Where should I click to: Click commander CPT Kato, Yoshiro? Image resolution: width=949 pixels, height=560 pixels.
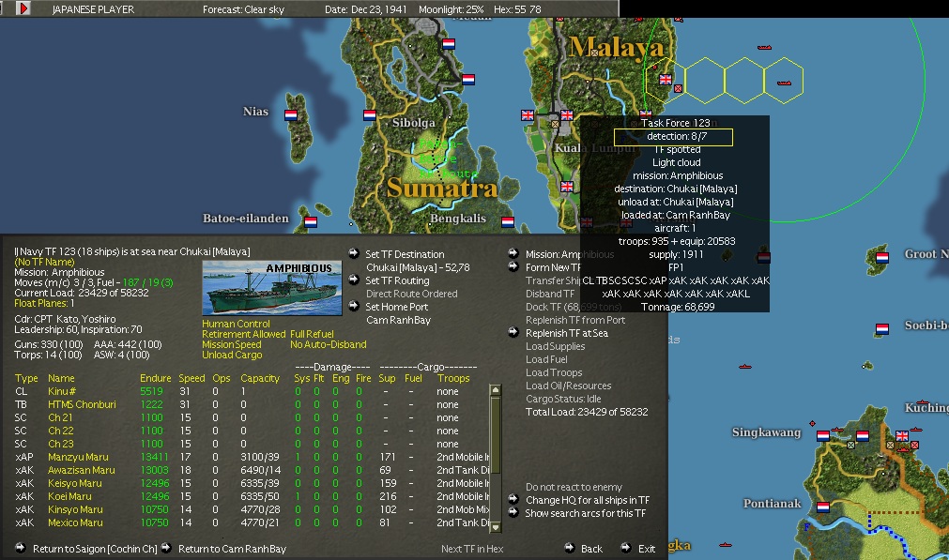(x=65, y=319)
